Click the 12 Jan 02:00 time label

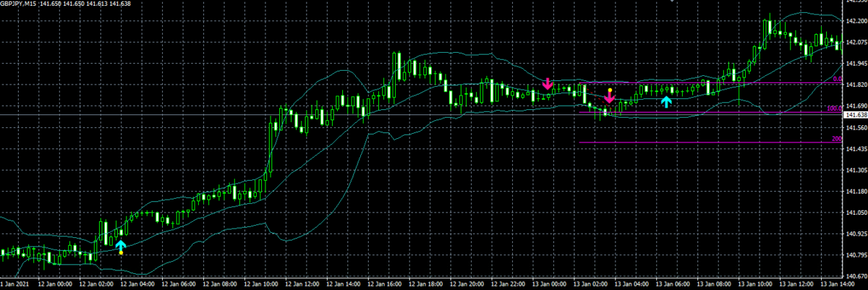click(x=97, y=285)
